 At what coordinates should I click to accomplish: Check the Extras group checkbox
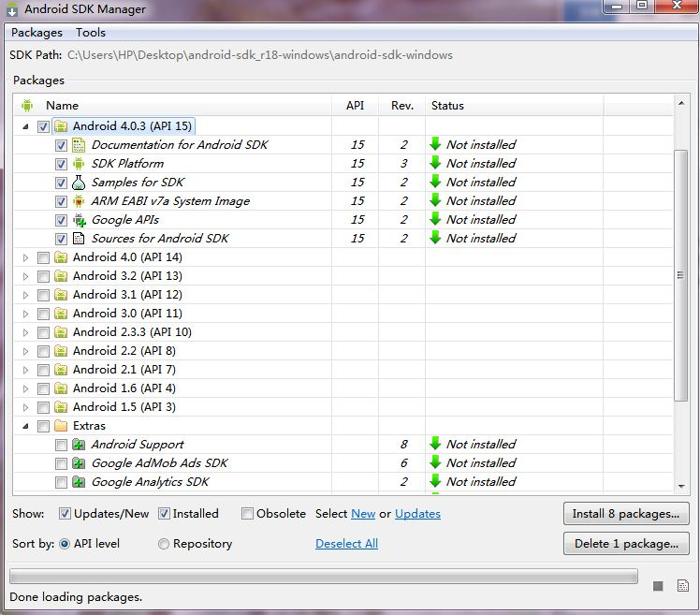pos(43,426)
